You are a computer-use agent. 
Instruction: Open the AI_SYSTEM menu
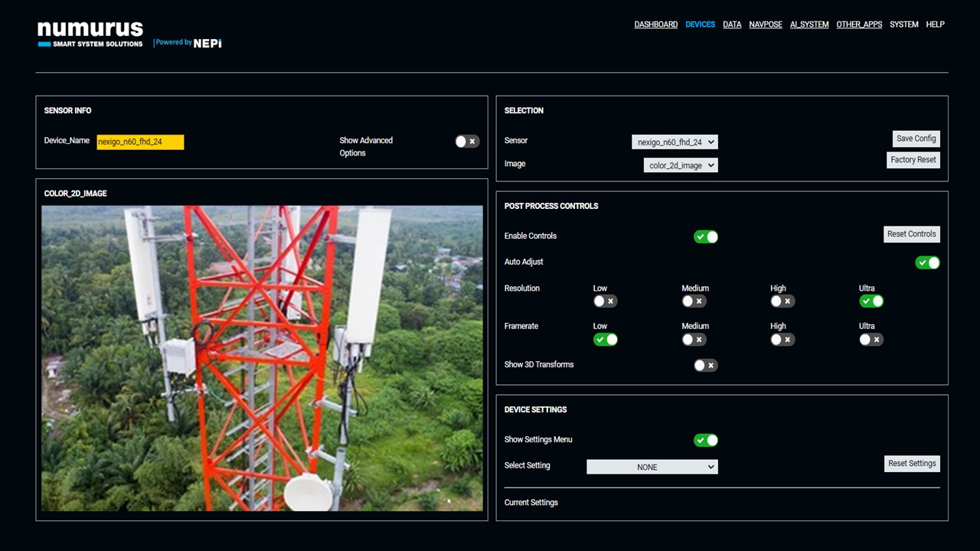[x=809, y=24]
